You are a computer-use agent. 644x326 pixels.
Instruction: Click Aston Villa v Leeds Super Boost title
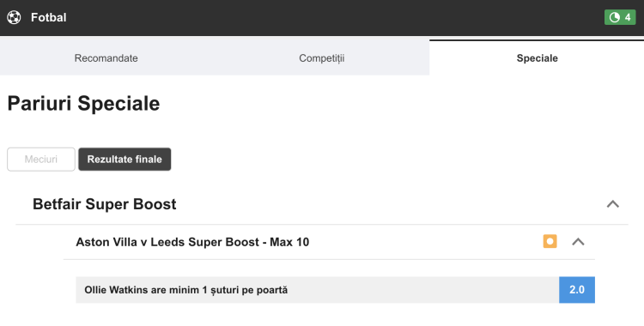[x=192, y=242]
